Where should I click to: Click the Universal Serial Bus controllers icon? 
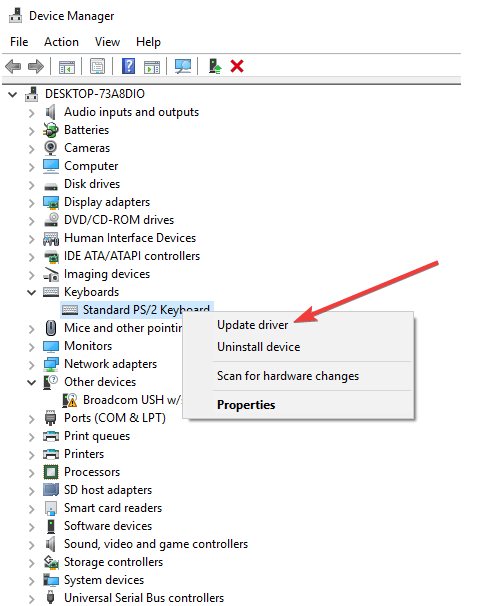point(50,597)
